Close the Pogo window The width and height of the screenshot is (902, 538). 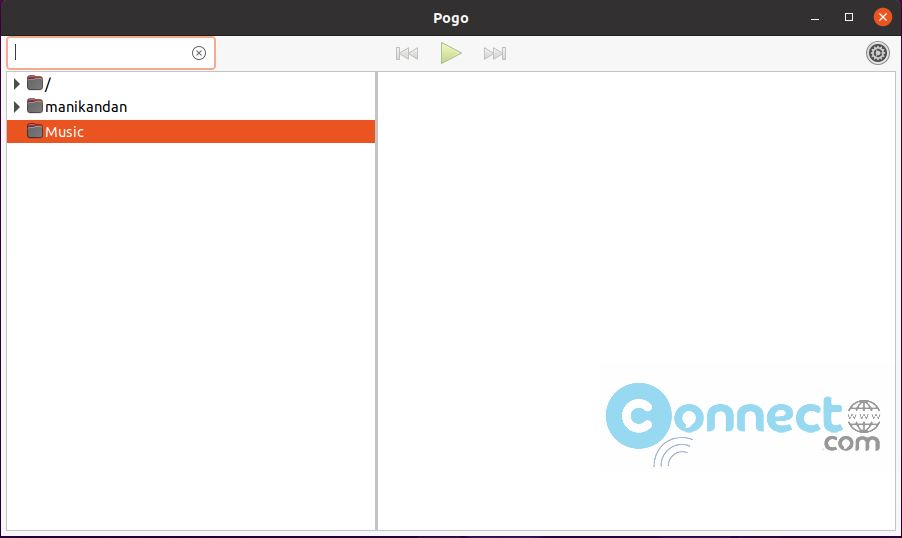coord(882,17)
